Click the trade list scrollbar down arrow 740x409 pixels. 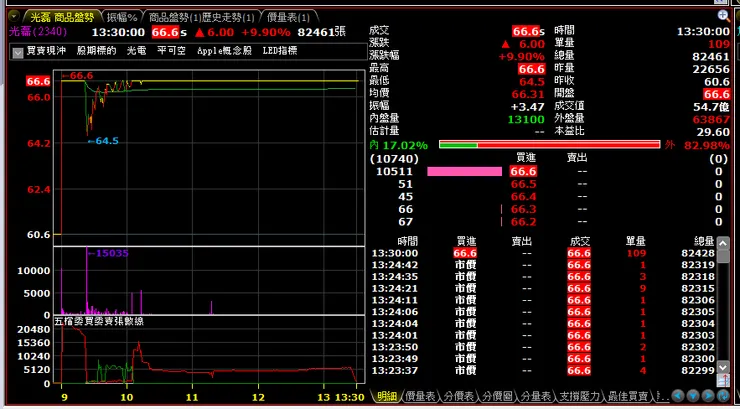(x=723, y=367)
